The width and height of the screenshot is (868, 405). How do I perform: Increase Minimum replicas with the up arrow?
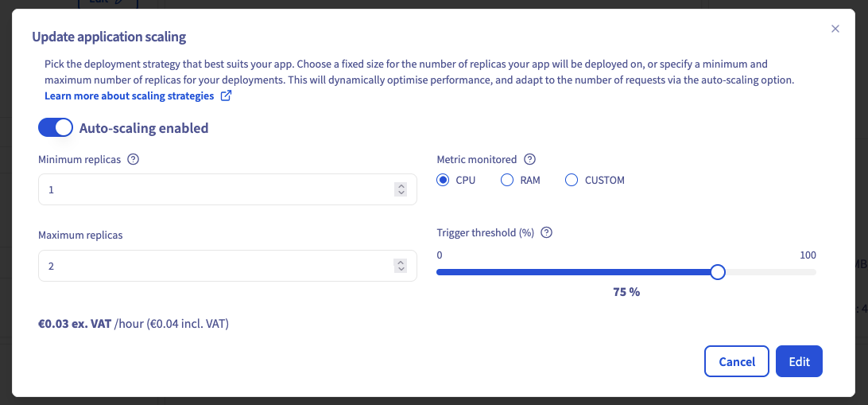click(401, 186)
